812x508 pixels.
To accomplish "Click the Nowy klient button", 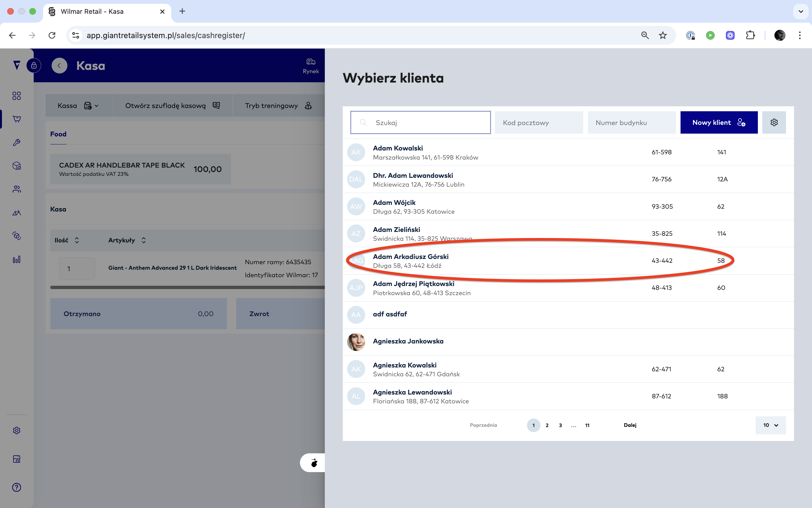I will pos(719,122).
